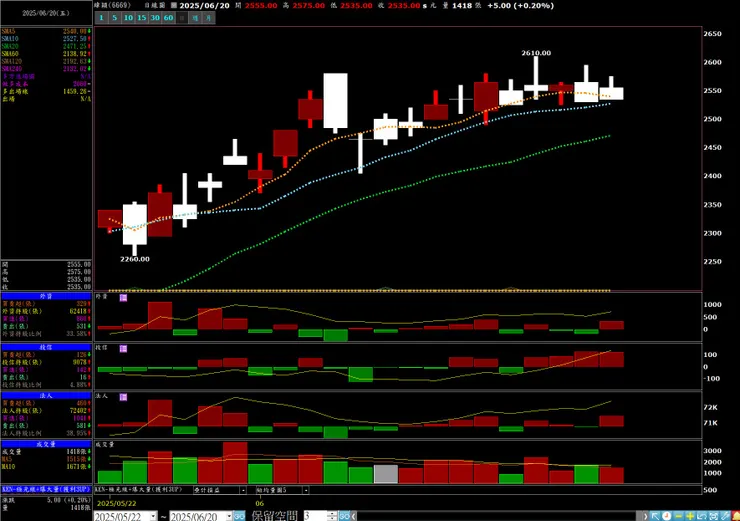Click the SMA10 legend entry
The height and width of the screenshot is (521, 740).
click(46, 39)
